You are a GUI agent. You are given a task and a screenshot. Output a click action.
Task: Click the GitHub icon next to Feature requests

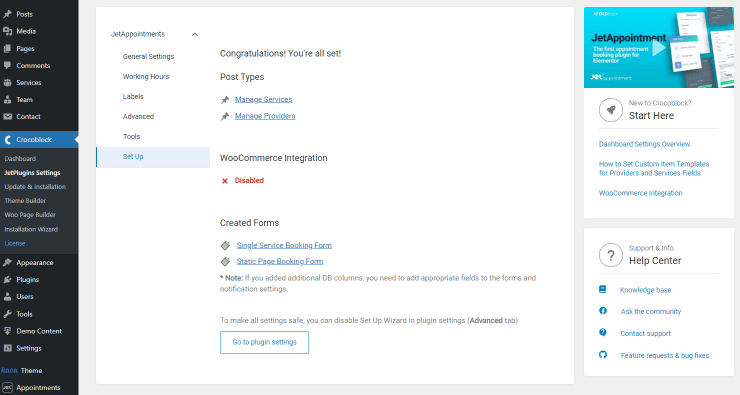pyautogui.click(x=603, y=355)
